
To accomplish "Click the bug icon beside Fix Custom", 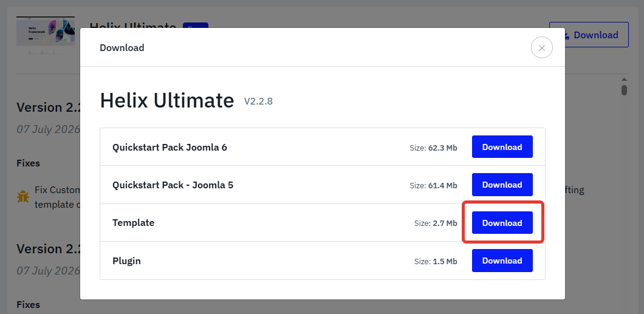I will [23, 197].
